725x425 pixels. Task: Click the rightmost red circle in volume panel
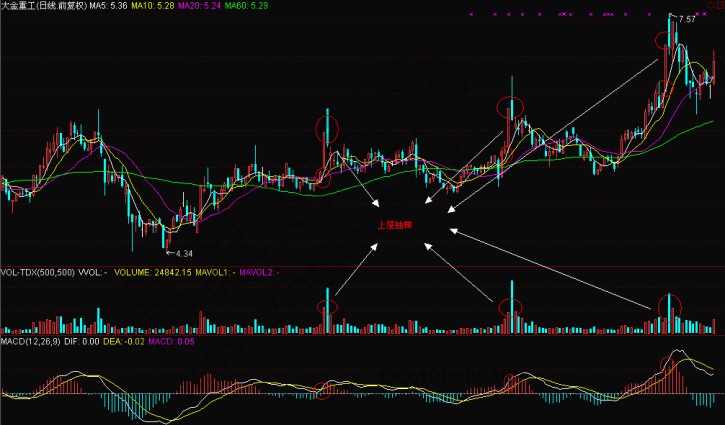(668, 303)
